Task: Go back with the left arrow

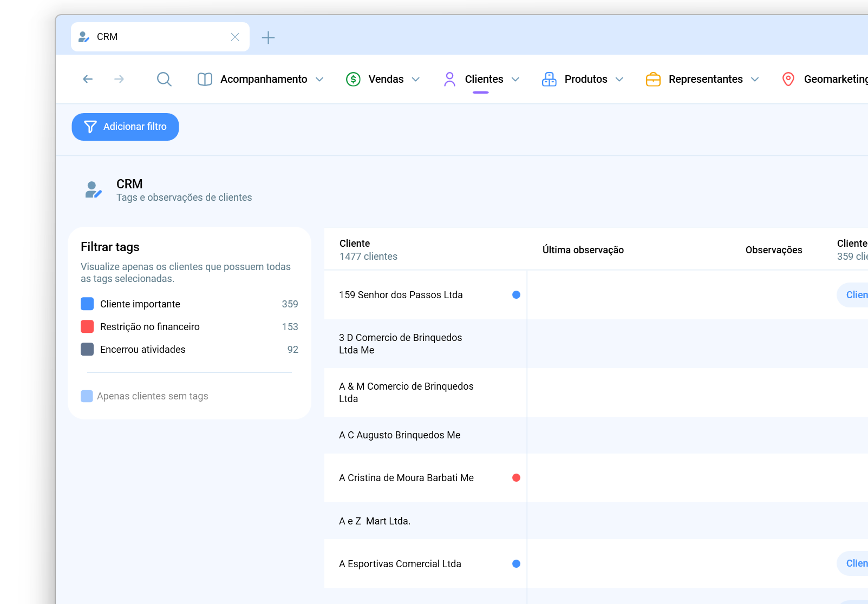Action: point(88,79)
